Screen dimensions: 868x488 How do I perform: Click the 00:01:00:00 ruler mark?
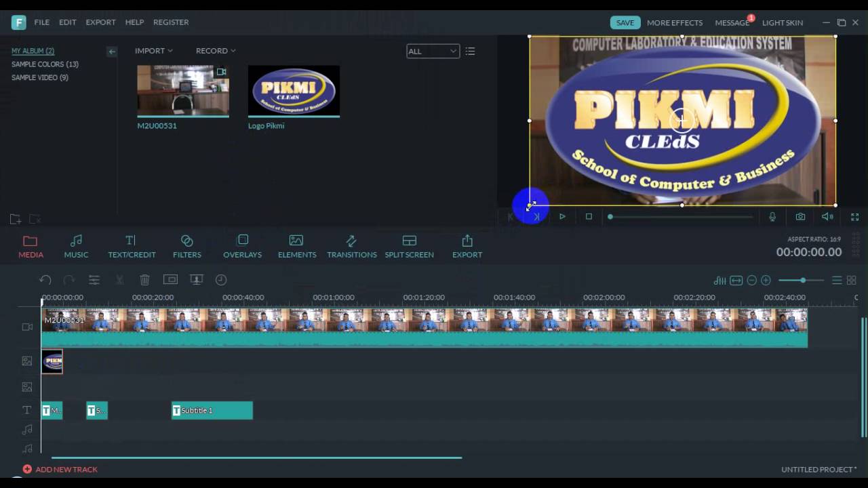(333, 298)
